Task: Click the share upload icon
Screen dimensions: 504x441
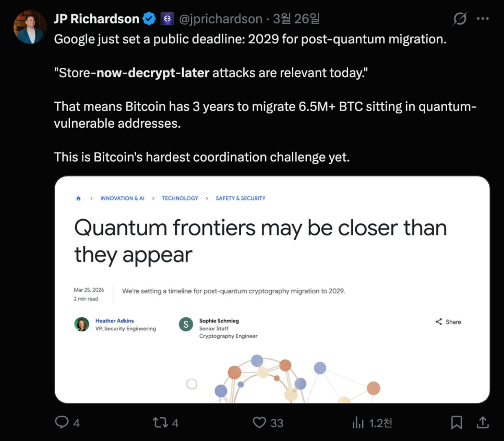Action: point(483,422)
